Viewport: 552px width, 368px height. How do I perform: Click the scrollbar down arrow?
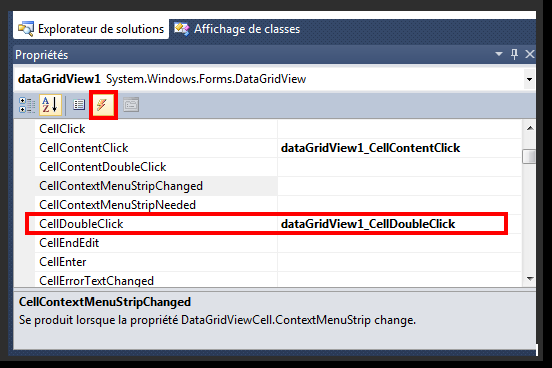click(x=529, y=279)
